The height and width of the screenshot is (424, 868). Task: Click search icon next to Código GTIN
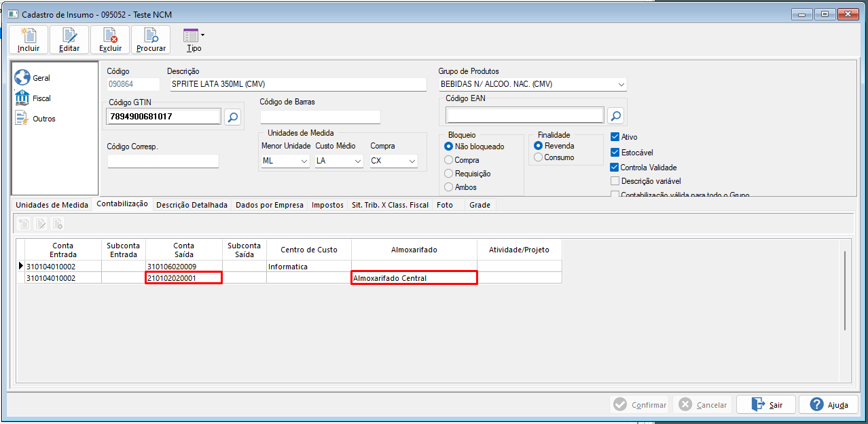tap(232, 117)
